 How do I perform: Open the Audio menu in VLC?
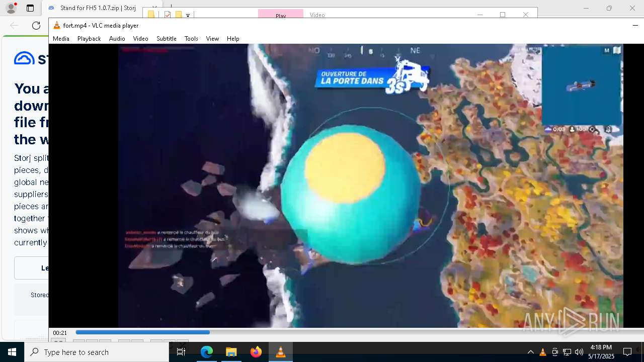point(117,39)
